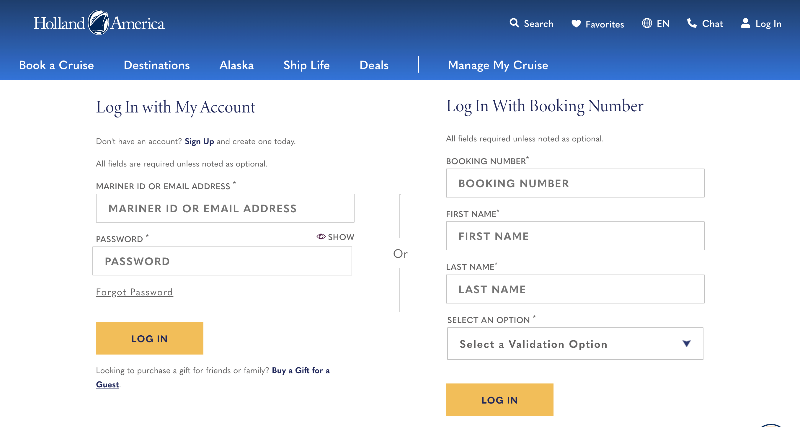Image resolution: width=800 pixels, height=427 pixels.
Task: Click the Sign Up link
Action: [x=199, y=141]
